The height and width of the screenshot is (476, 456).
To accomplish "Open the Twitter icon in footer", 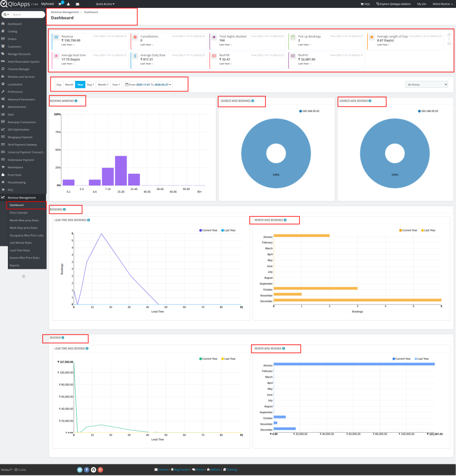I will [x=80, y=469].
